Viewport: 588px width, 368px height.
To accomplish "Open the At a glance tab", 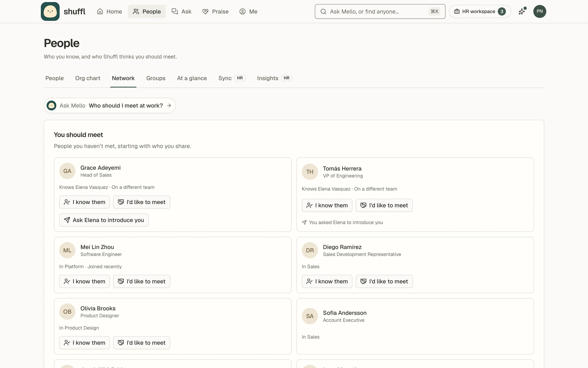I will point(192,78).
